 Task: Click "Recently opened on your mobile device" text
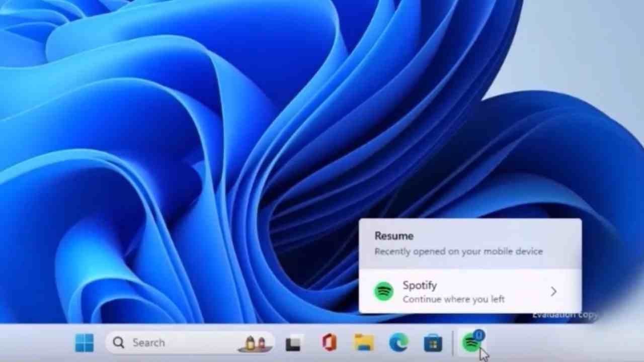coord(458,251)
